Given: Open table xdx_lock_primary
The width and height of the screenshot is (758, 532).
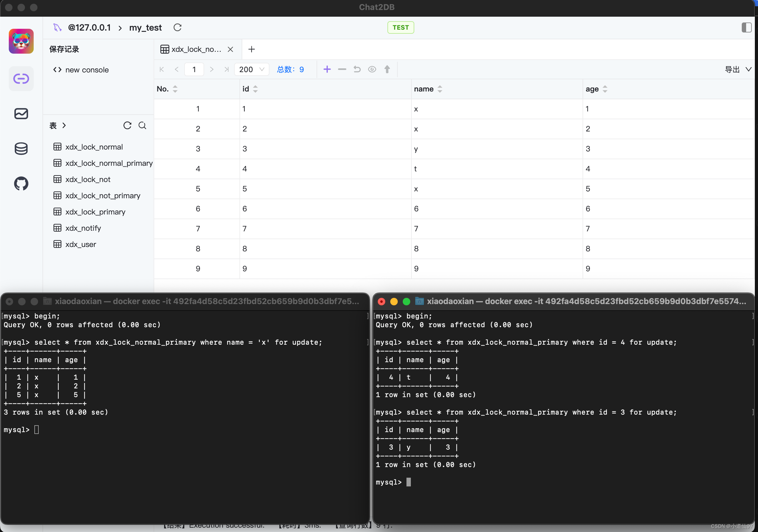Looking at the screenshot, I should pos(90,212).
